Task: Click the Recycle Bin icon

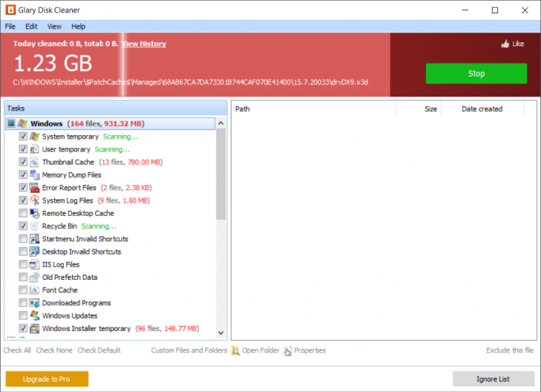Action: point(34,226)
